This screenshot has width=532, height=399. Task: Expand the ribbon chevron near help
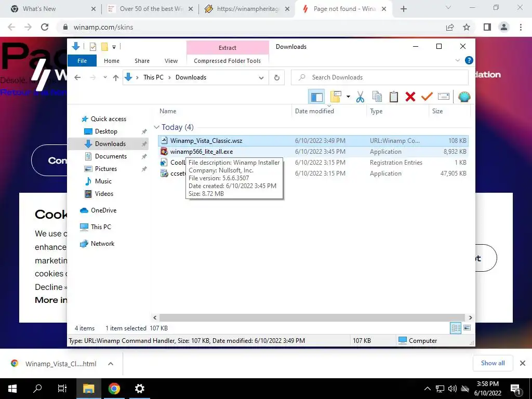coord(457,60)
